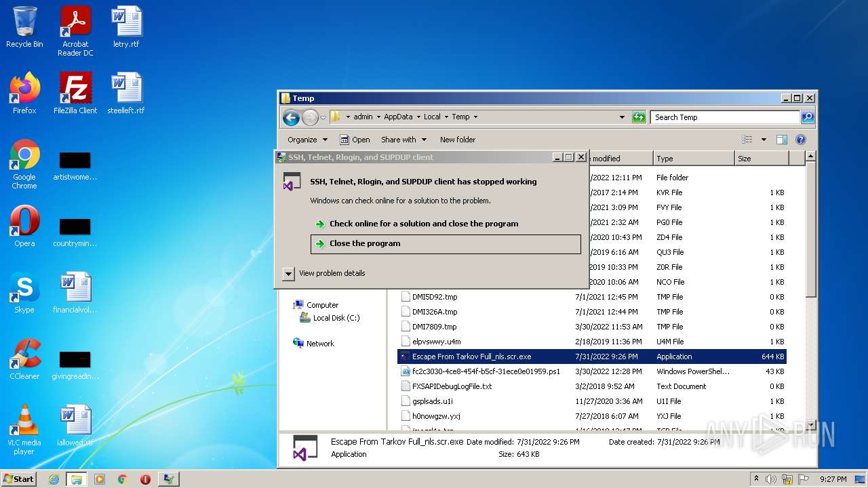This screenshot has width=868, height=488.
Task: Expand View problem details
Action: tap(324, 273)
